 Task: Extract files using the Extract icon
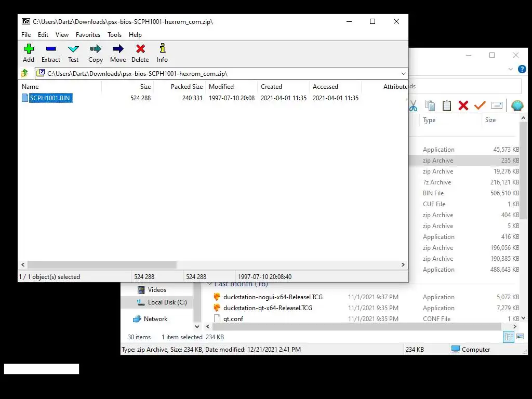tap(51, 53)
